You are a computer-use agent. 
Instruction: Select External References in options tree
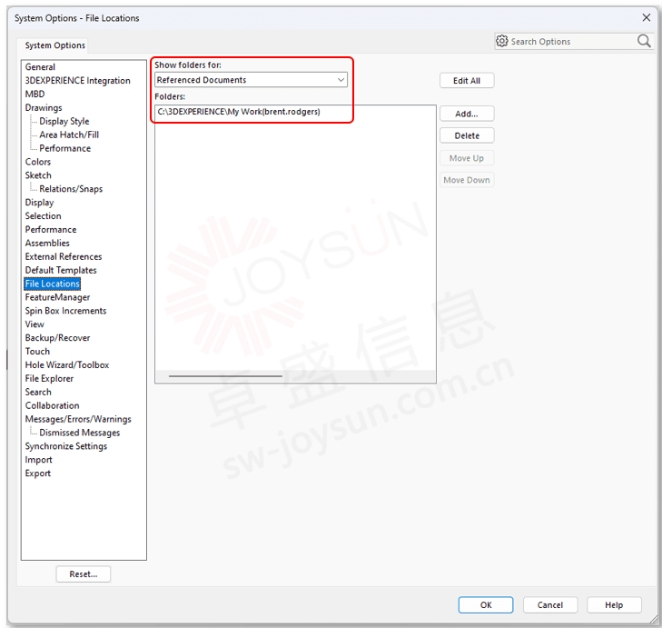point(63,256)
